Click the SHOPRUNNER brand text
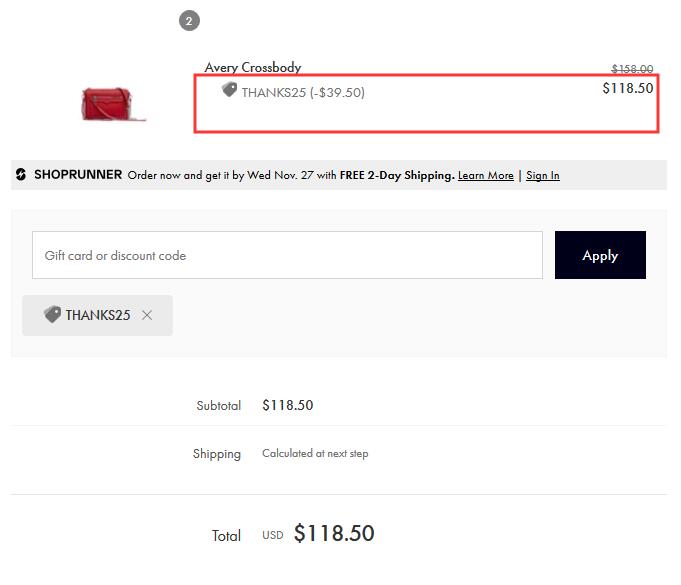 78,175
